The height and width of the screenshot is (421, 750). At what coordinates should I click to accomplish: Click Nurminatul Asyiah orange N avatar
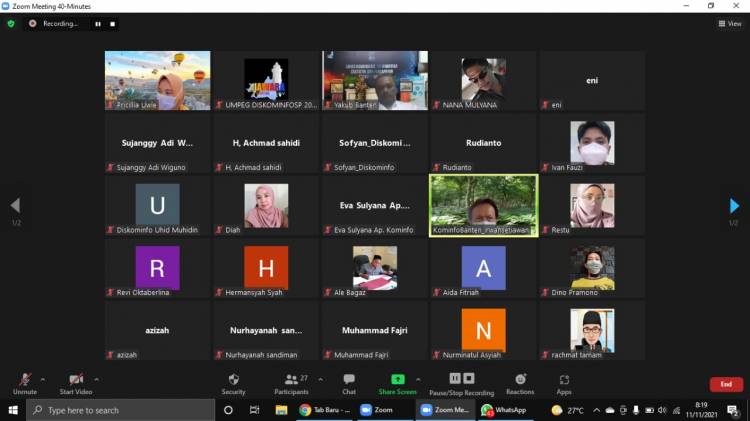[484, 331]
